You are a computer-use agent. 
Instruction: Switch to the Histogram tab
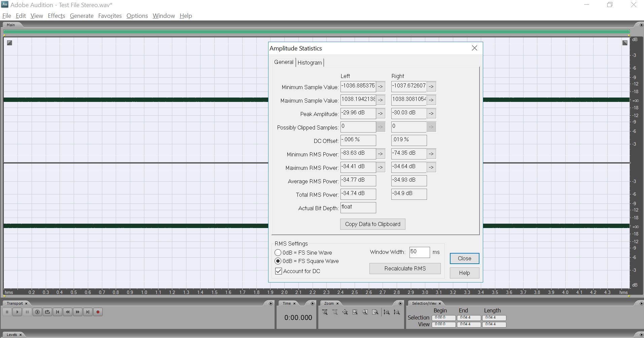click(310, 63)
